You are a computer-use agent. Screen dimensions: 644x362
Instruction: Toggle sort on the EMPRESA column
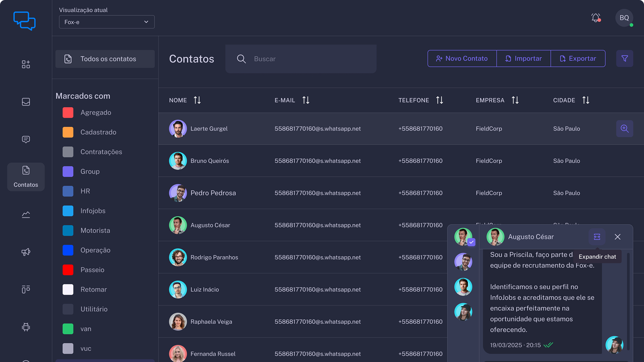click(515, 100)
